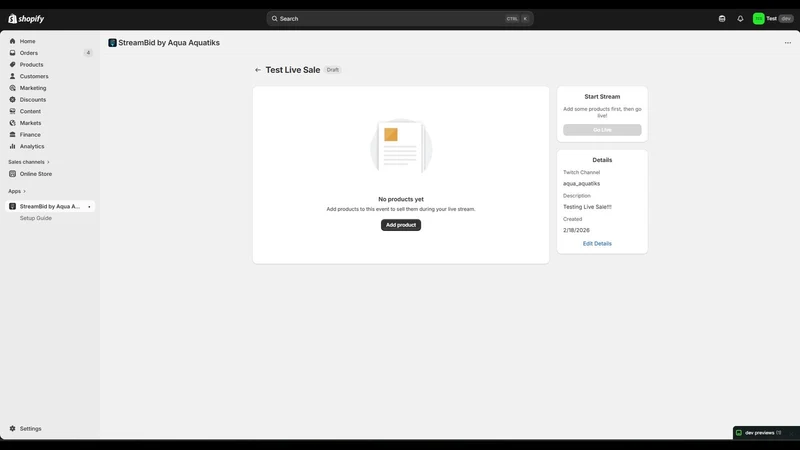Click the created date 2/18/2026
Screen dimensions: 800x450
(576, 231)
